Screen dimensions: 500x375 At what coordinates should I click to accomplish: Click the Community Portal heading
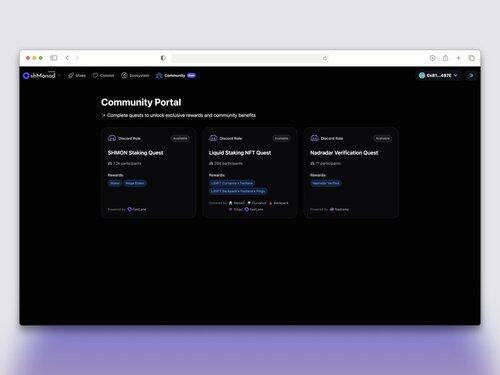[x=141, y=102]
